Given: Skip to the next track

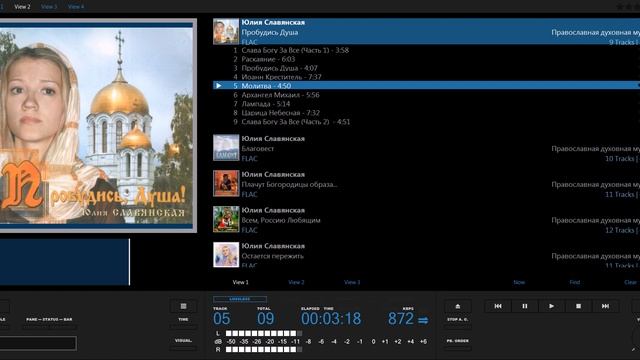Looking at the screenshot, I should point(605,306).
